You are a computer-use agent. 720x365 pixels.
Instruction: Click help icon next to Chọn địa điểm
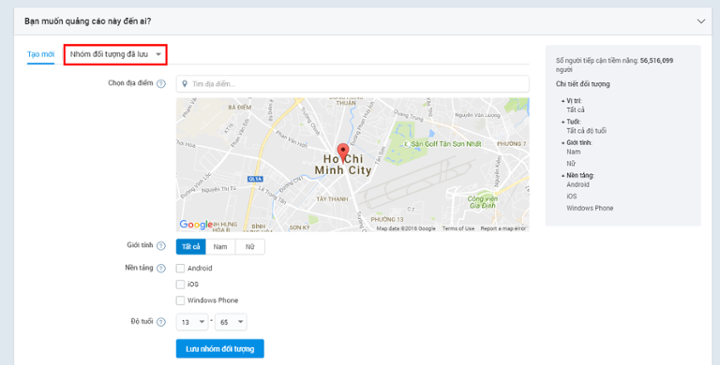(161, 84)
